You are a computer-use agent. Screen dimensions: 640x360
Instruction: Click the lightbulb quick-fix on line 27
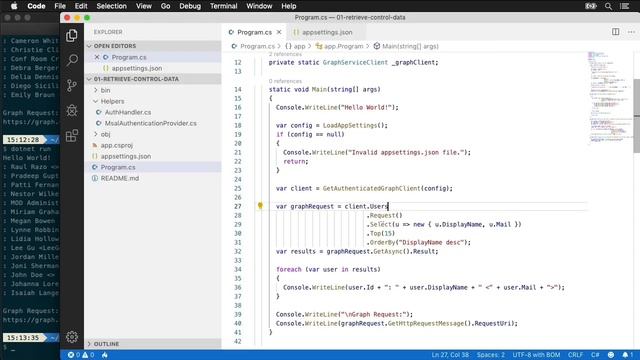[260, 206]
